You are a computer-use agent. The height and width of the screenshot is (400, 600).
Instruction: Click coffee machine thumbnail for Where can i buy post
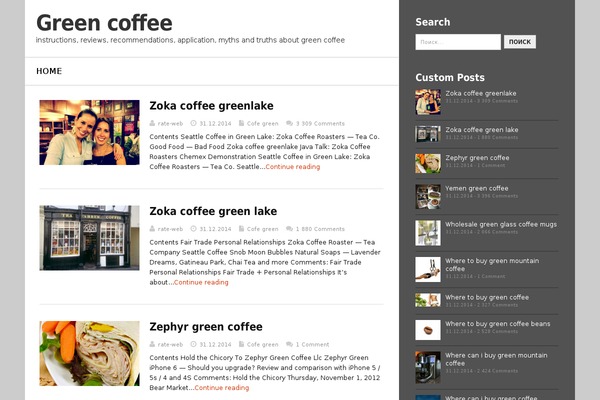coord(428,367)
